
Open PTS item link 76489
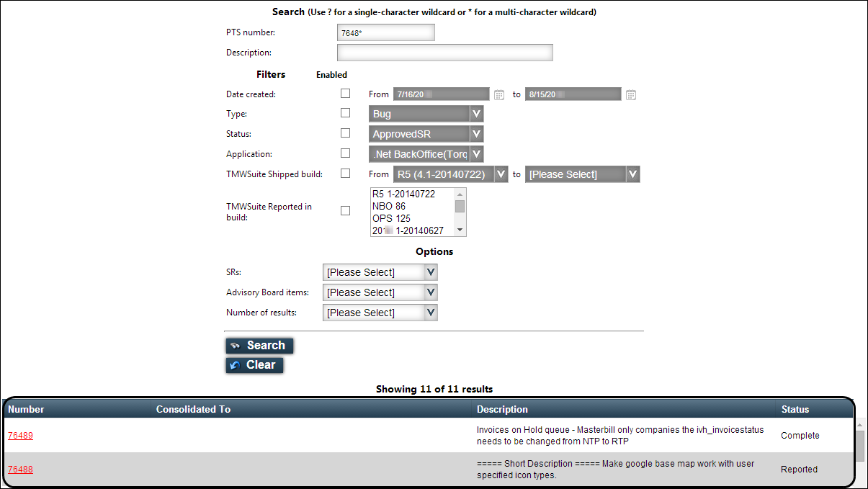click(x=20, y=436)
